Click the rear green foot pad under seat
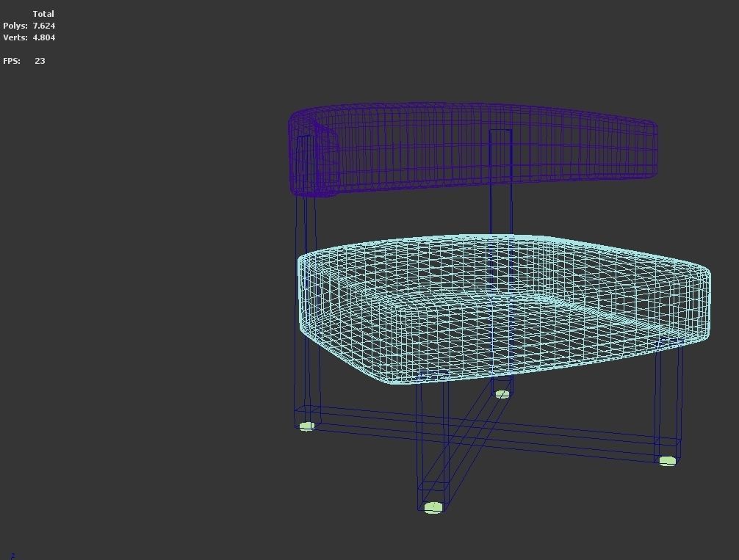The width and height of the screenshot is (739, 560). point(502,394)
